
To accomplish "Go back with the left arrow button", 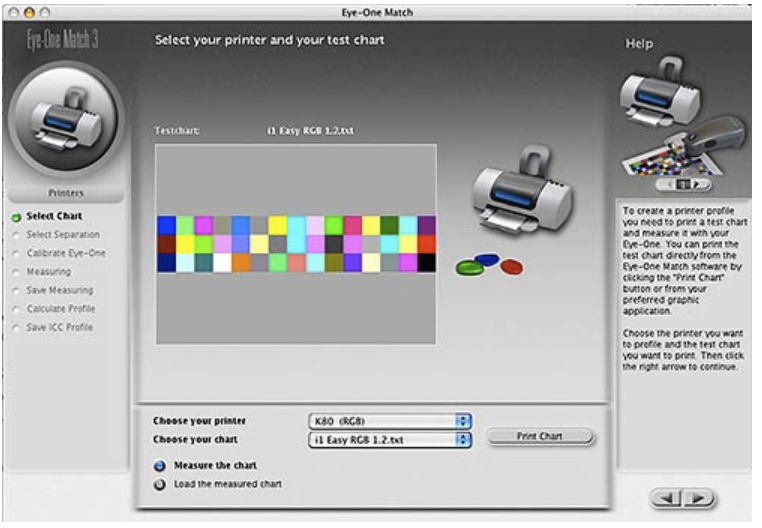I will click(x=667, y=498).
